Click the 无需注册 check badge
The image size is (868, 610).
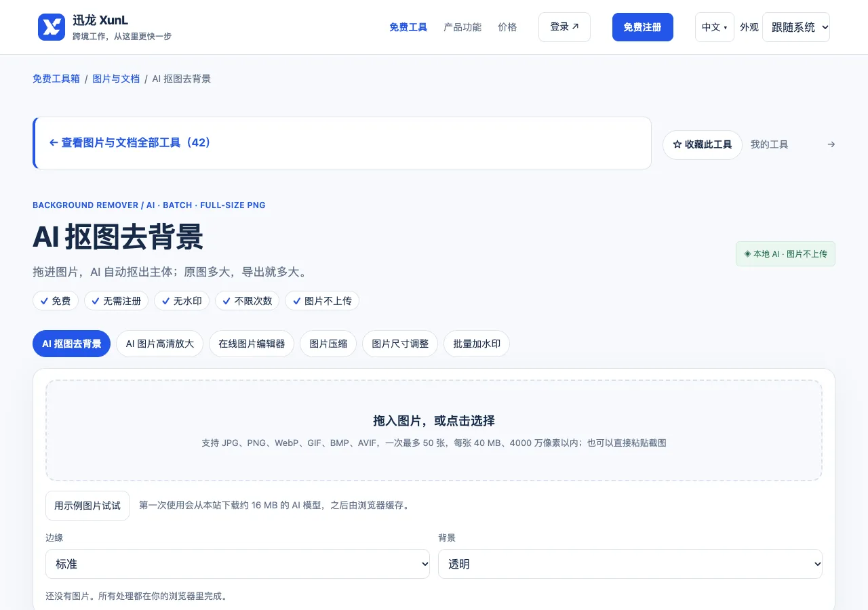click(x=116, y=301)
